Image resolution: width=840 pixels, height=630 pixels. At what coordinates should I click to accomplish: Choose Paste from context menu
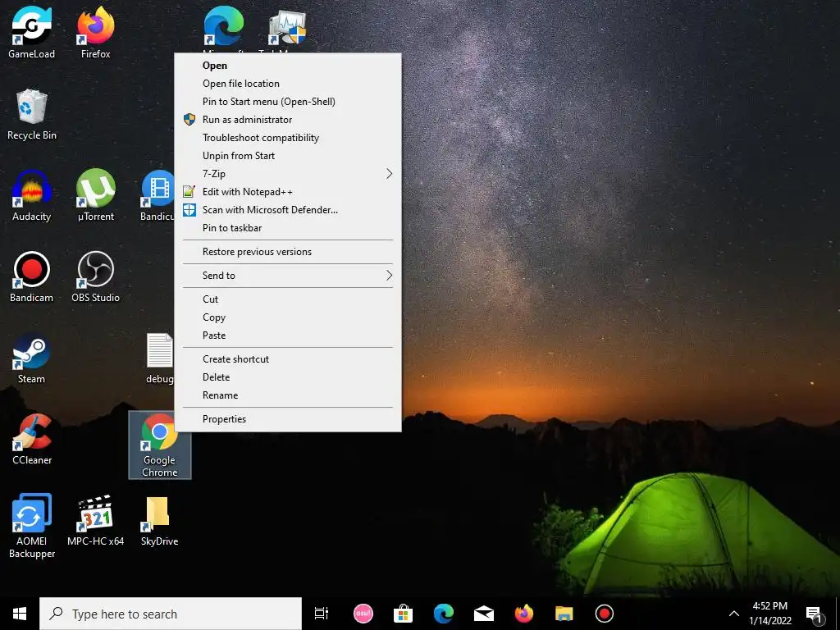coord(288,336)
